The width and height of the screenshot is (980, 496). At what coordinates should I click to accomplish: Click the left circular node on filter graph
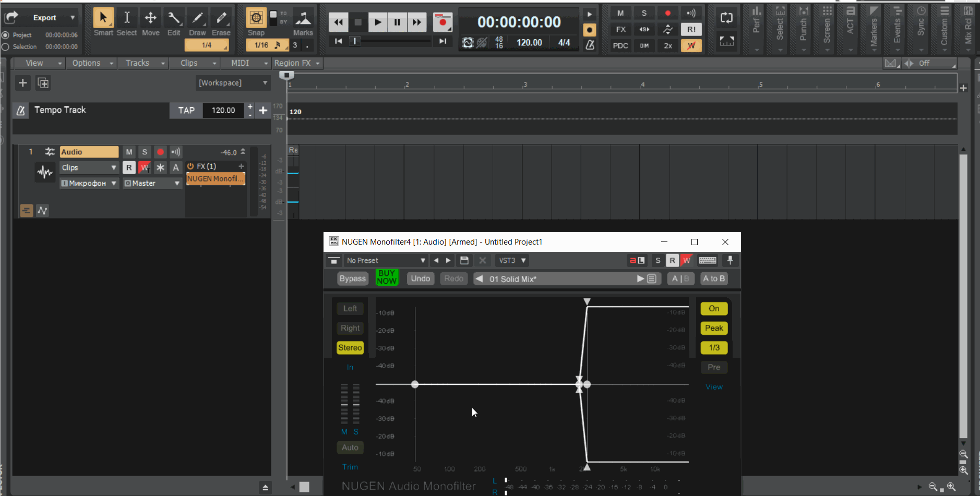415,384
